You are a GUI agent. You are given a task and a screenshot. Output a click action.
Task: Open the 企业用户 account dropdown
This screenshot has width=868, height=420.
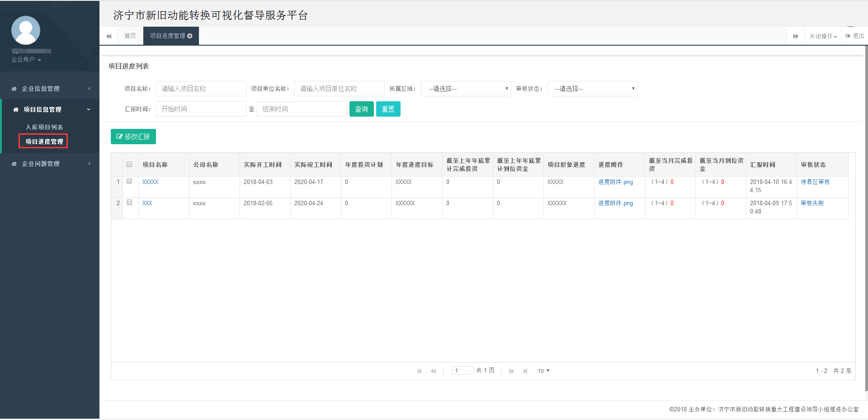coord(25,59)
